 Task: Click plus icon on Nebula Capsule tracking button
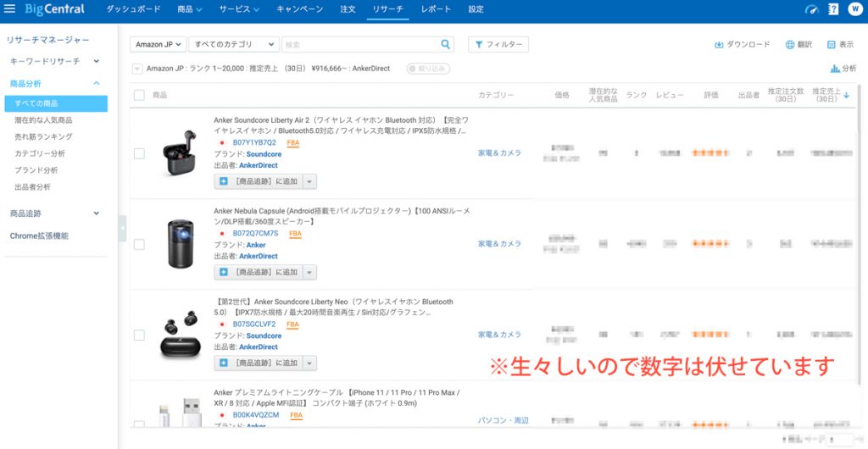224,272
